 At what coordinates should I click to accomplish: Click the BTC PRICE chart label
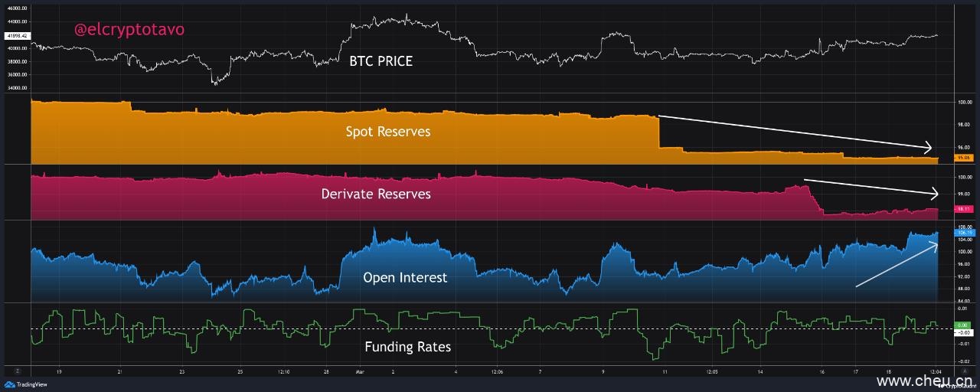pos(381,61)
